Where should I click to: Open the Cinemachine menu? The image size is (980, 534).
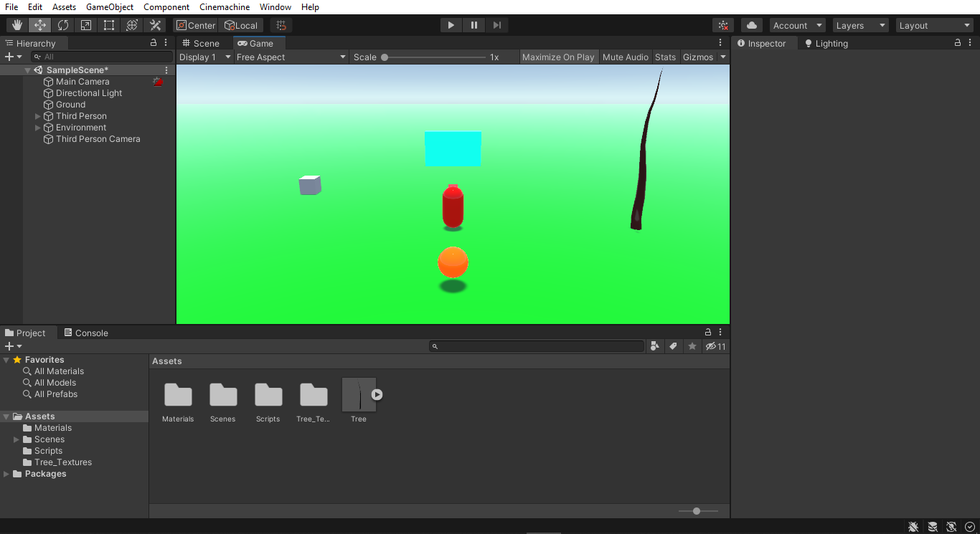pos(225,7)
